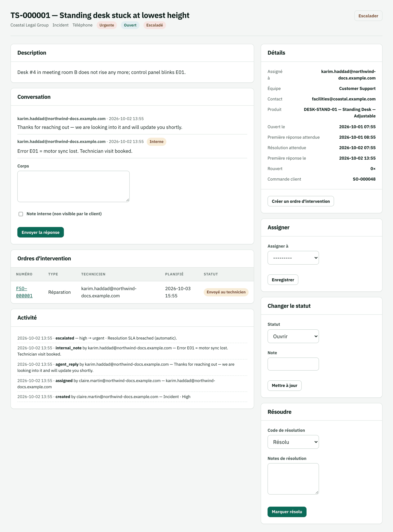Click into Notes de résolution text area
Screen dimensions: 393x532
tap(293, 479)
